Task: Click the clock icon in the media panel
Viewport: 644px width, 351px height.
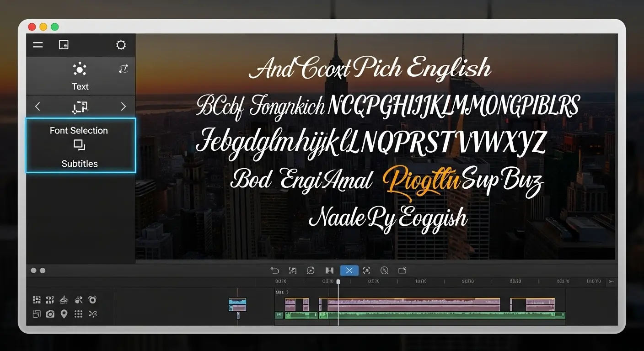Action: 92,299
